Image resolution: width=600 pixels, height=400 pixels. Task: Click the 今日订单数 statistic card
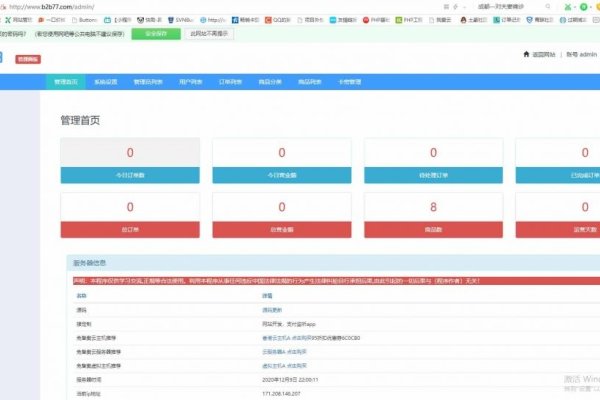[x=130, y=160]
